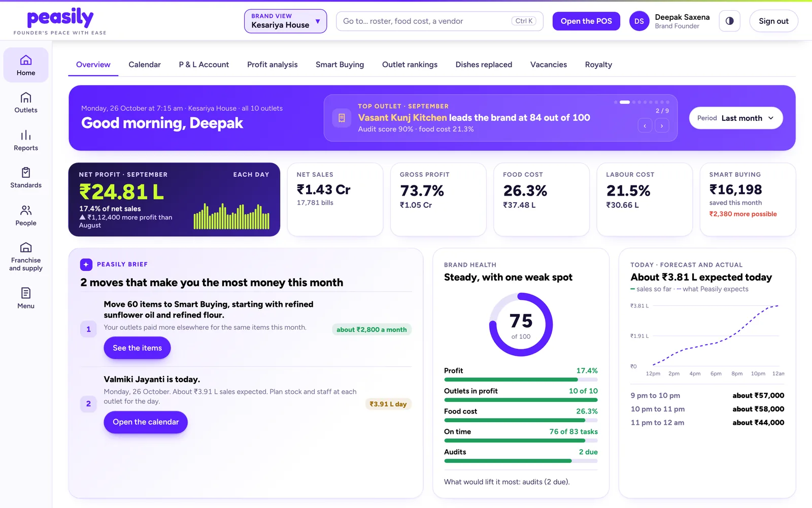Screen dimensions: 812x508
Task: Click the 2 due audits value
Action: [x=588, y=452]
